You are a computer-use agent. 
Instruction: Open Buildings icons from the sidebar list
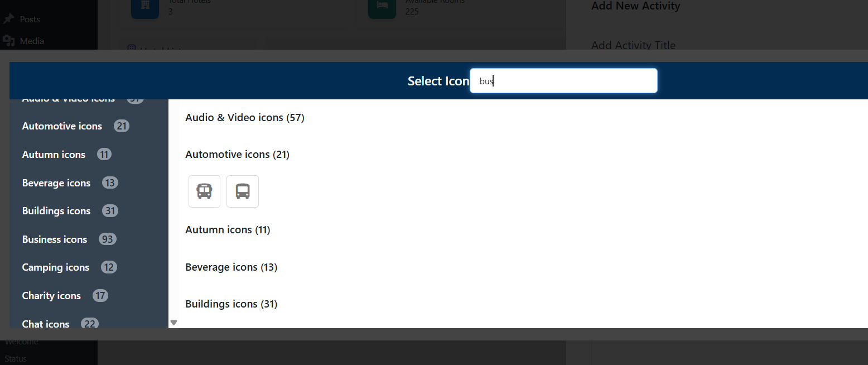tap(56, 211)
